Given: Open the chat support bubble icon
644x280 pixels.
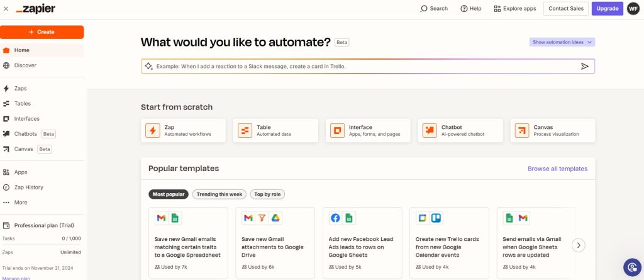Looking at the screenshot, I should point(631,267).
